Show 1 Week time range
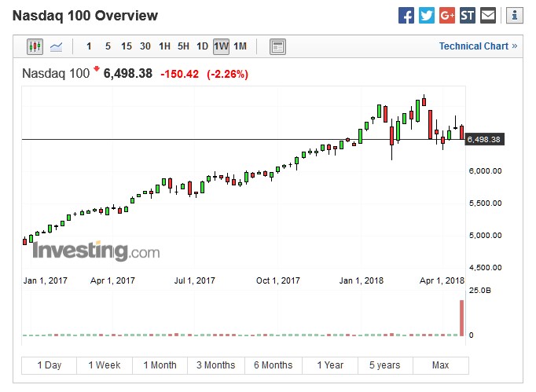The width and height of the screenshot is (536, 392). (105, 365)
